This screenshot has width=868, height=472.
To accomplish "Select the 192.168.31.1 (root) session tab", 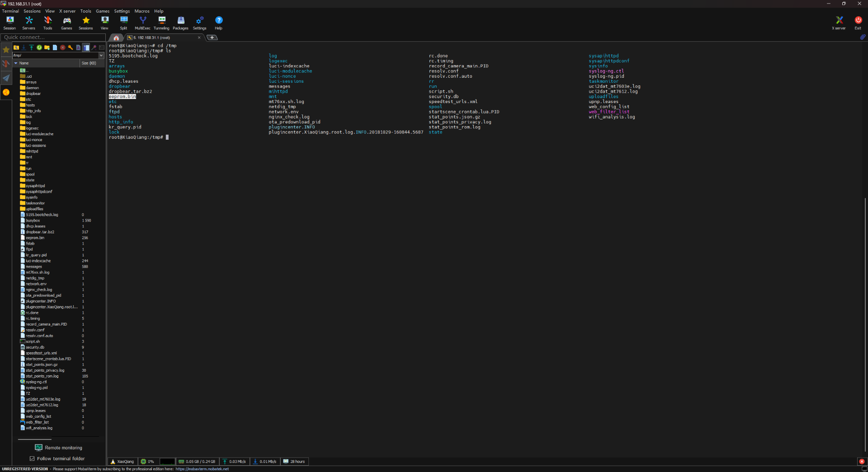I will coord(164,38).
